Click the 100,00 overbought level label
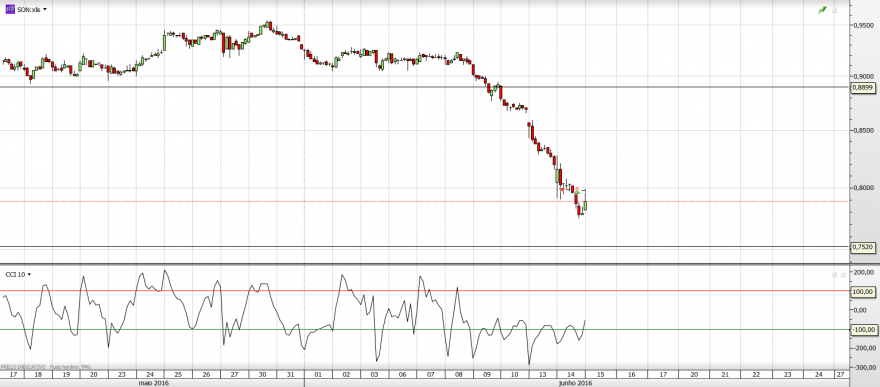This screenshot has width=880, height=387. (863, 292)
